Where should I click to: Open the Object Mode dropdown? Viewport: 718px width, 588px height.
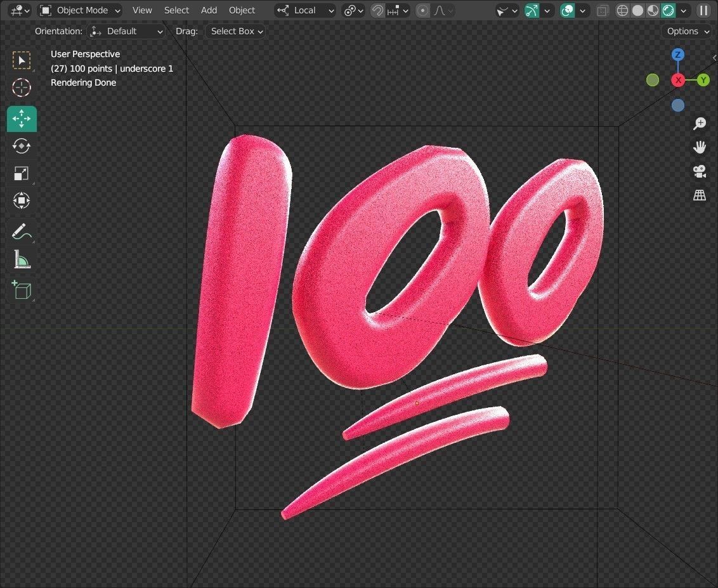(x=80, y=11)
